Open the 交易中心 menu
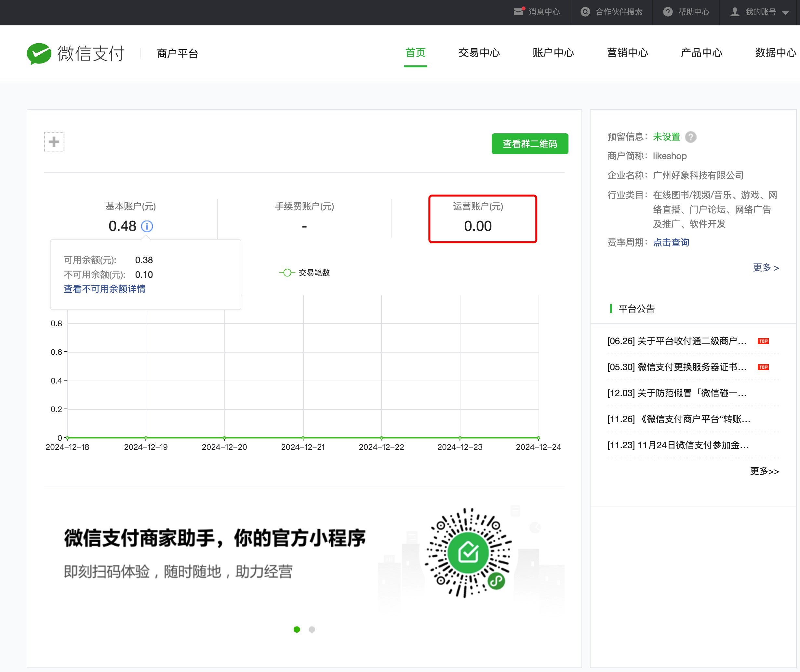800x672 pixels. point(479,53)
